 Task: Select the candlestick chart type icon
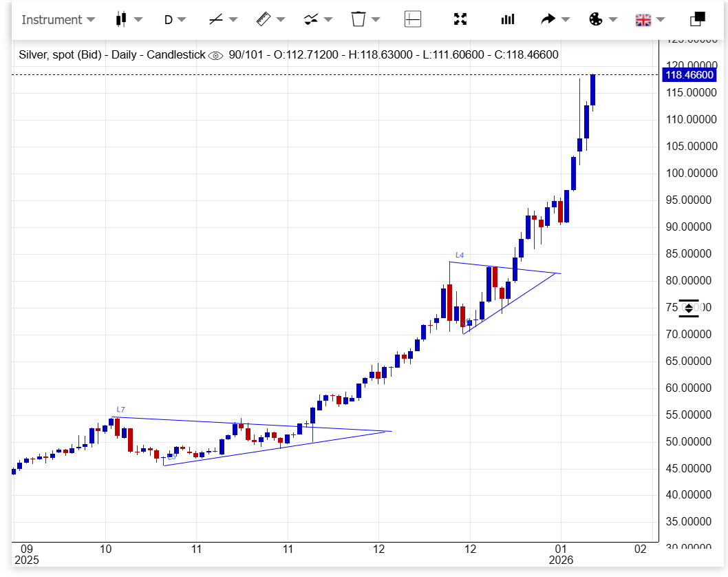pos(122,19)
